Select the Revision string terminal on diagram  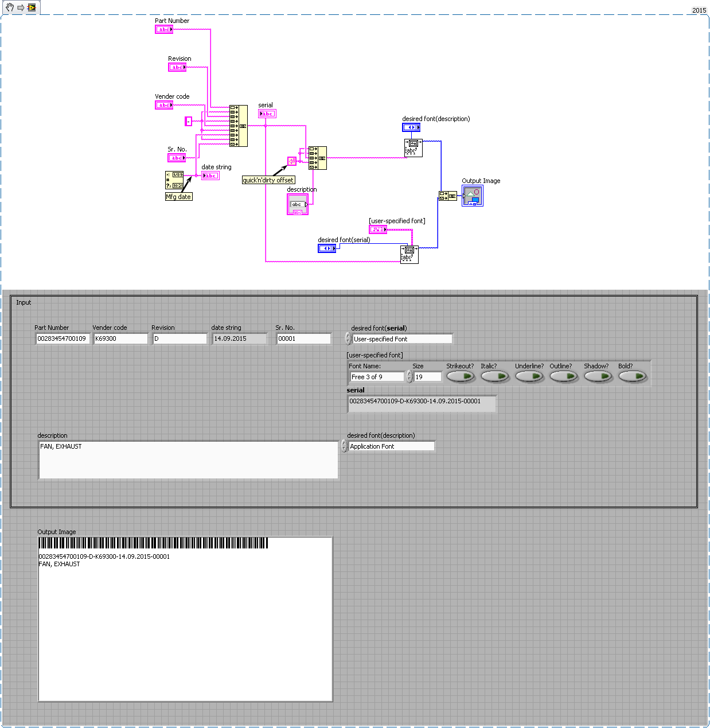pos(177,67)
